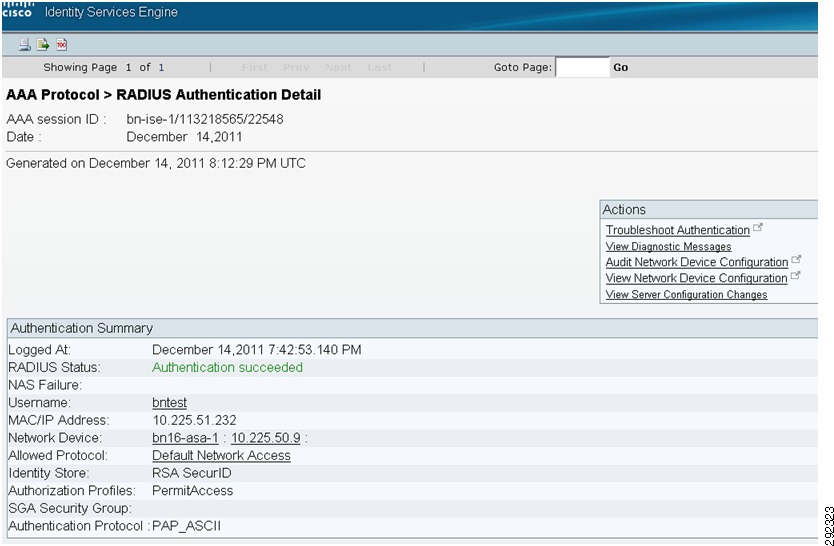Image resolution: width=834 pixels, height=546 pixels.
Task: Click the NAS Failure label
Action: (x=45, y=385)
